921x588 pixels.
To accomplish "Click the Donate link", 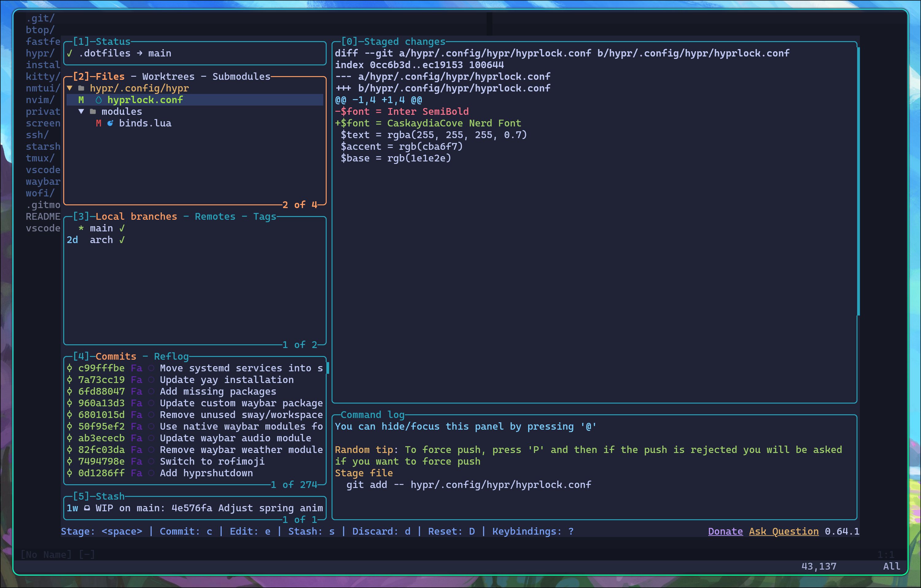I will click(725, 532).
